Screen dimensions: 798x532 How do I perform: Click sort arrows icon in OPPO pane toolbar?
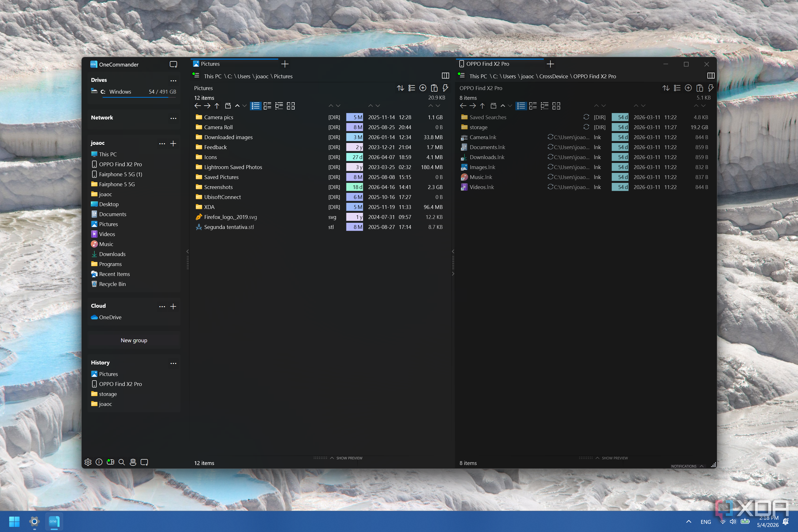(x=666, y=88)
